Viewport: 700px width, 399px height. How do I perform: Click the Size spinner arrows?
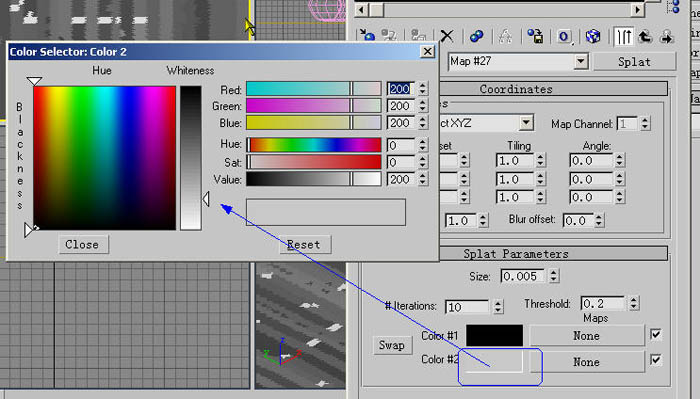pyautogui.click(x=554, y=276)
